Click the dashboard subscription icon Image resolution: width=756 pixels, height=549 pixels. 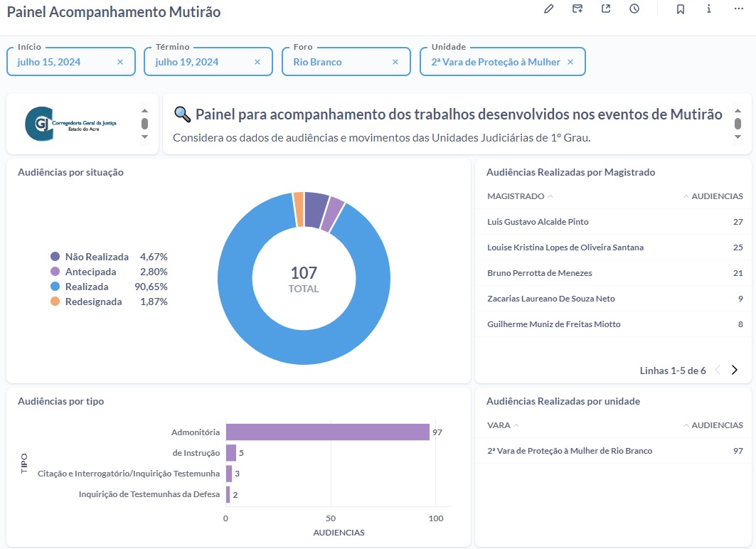pyautogui.click(x=577, y=9)
